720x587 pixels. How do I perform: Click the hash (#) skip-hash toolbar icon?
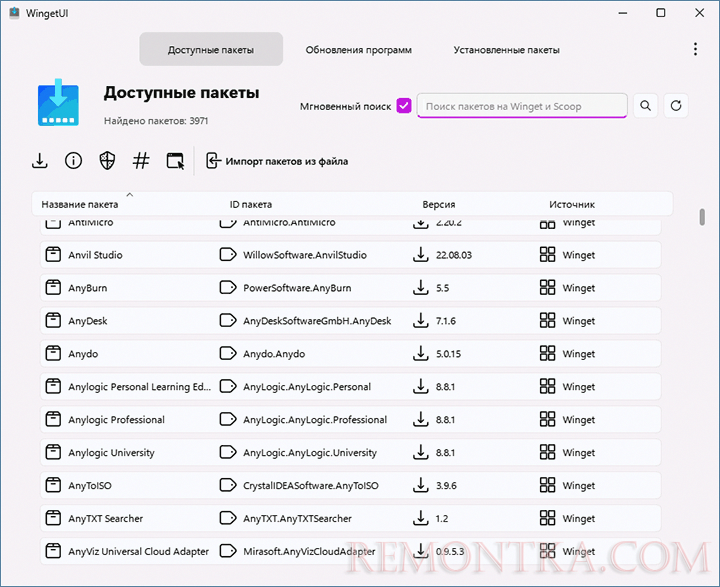(141, 161)
